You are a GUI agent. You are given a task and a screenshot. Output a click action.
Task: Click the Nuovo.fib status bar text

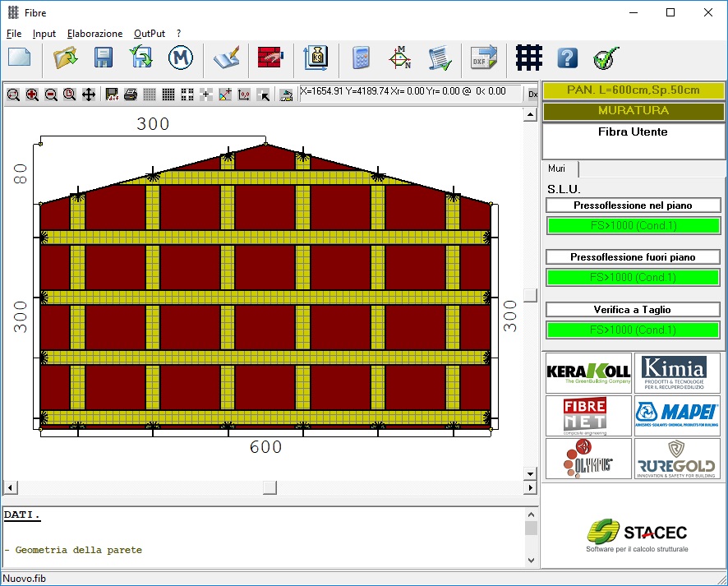click(x=25, y=579)
